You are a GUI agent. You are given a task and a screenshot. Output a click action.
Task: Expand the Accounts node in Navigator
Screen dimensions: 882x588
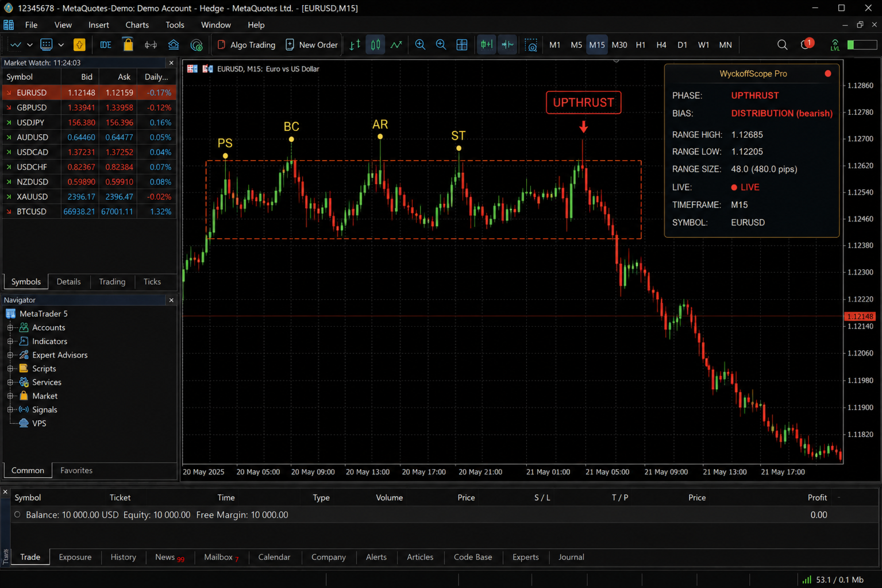pos(10,327)
